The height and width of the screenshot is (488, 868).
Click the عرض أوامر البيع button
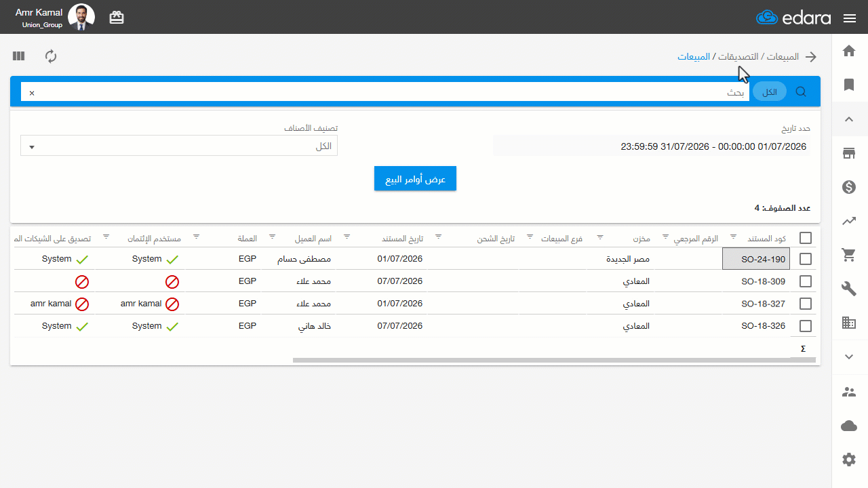click(x=415, y=178)
